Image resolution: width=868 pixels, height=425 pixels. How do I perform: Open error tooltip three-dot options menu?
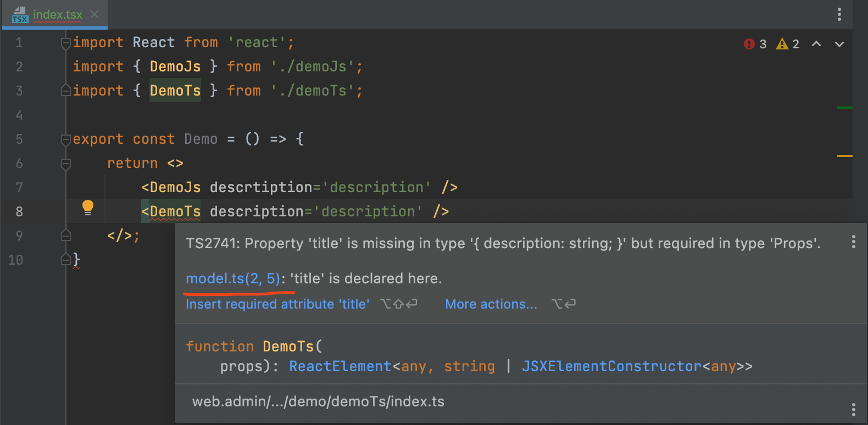pos(853,242)
